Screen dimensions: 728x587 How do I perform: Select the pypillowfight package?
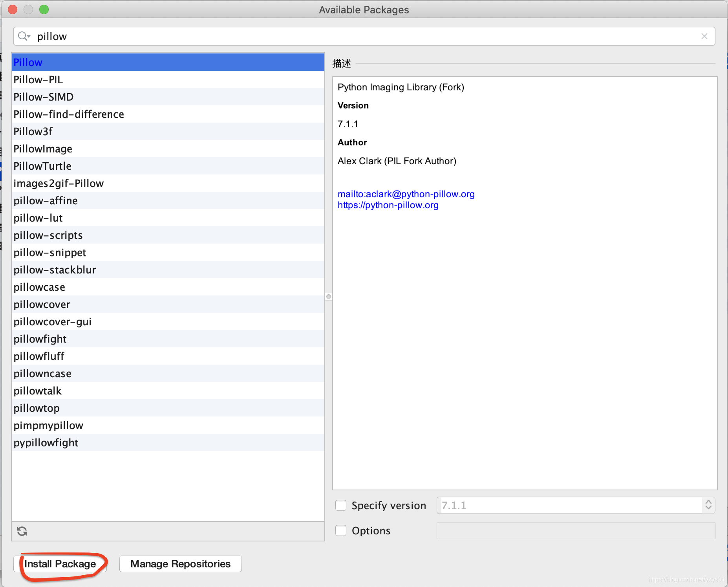pyautogui.click(x=168, y=442)
